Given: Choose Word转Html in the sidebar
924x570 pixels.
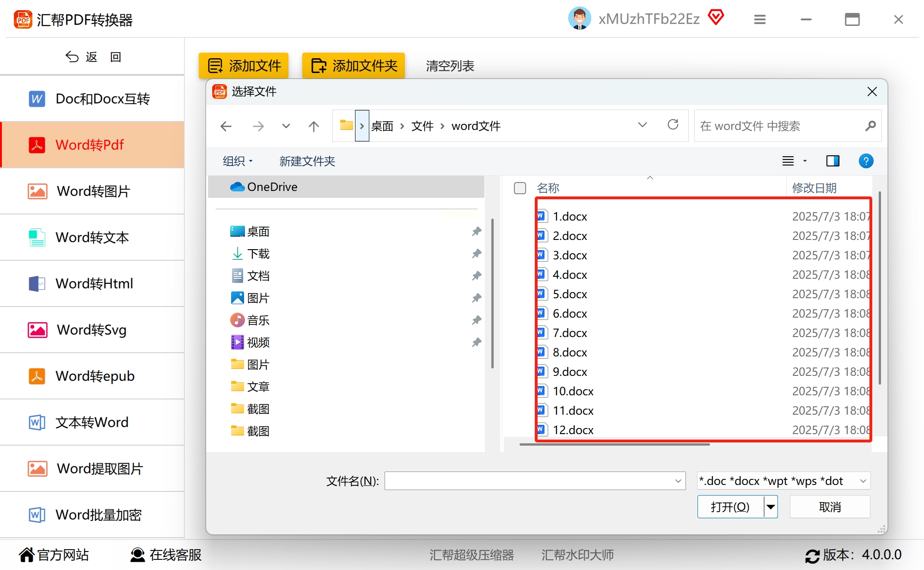Looking at the screenshot, I should click(92, 283).
